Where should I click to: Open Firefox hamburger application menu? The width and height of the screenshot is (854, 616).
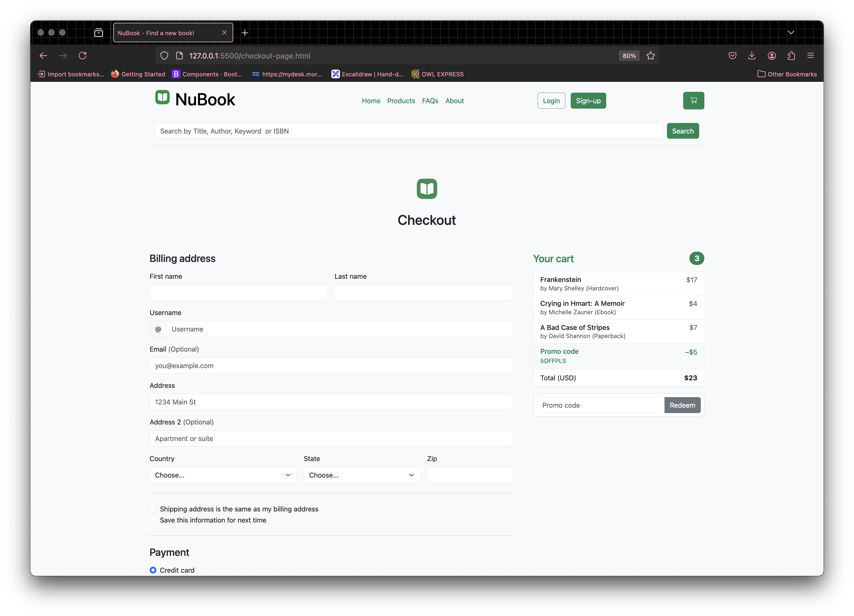[x=810, y=56]
